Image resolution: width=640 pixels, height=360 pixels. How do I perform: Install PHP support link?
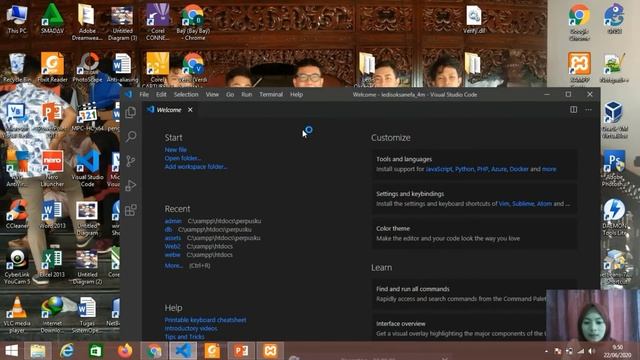[482, 169]
